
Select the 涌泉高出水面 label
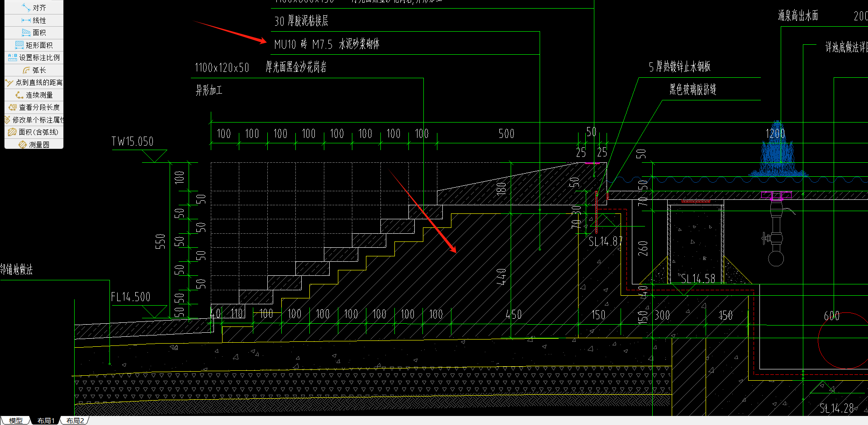(798, 16)
